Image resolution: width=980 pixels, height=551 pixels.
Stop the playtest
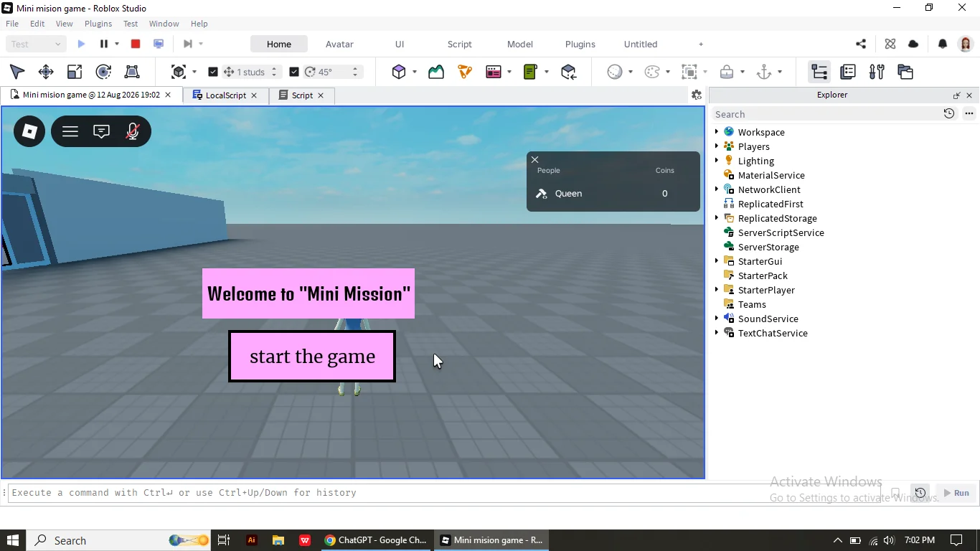click(136, 44)
